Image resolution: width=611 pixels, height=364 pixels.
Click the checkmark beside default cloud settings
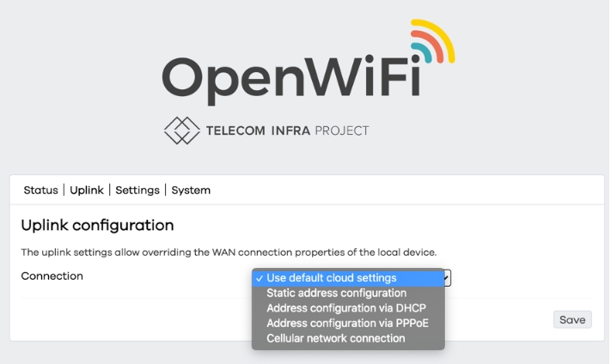[x=259, y=278]
